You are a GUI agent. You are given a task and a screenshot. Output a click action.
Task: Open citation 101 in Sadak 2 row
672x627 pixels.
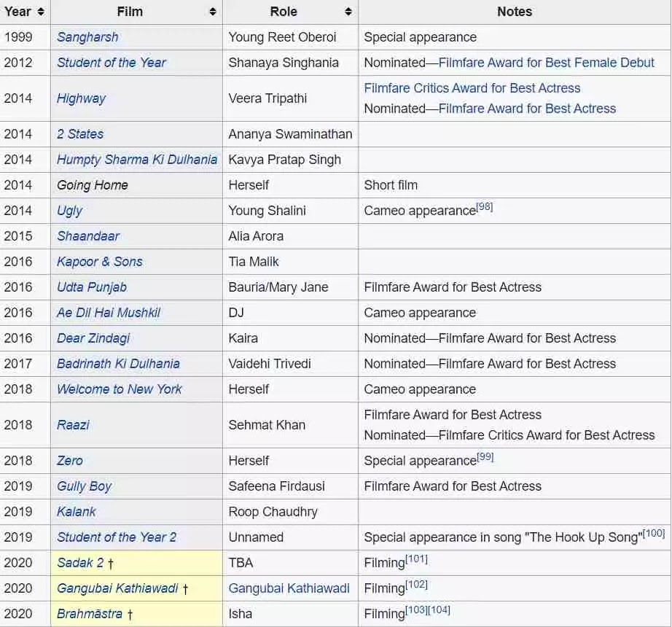[417, 559]
